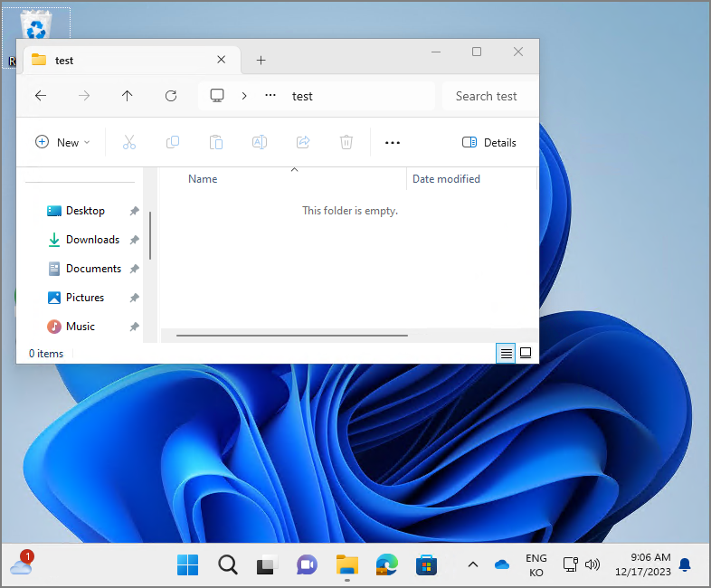The height and width of the screenshot is (588, 711).
Task: Switch to large thumbnails view layout
Action: pyautogui.click(x=526, y=353)
